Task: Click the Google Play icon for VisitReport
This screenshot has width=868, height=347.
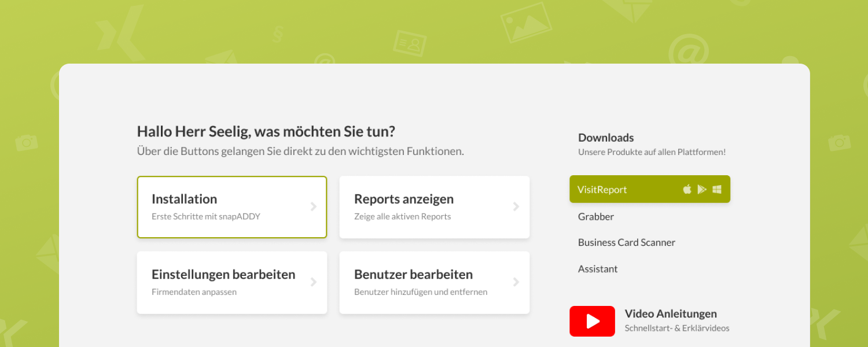Action: point(702,189)
